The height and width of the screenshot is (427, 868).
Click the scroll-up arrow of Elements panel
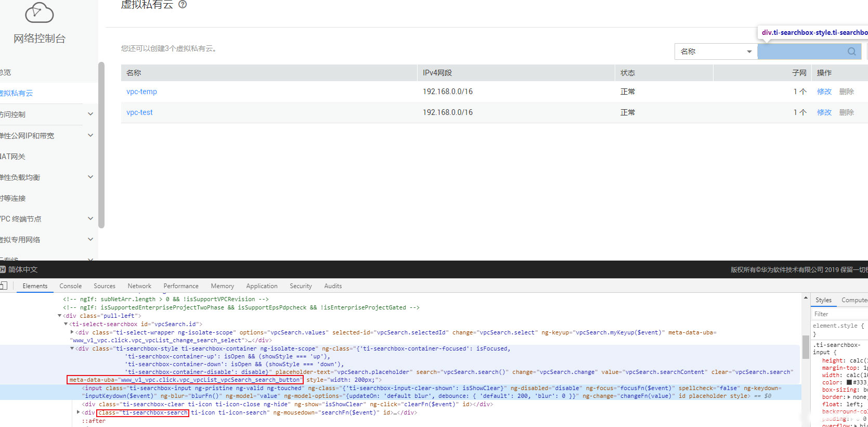(x=805, y=298)
